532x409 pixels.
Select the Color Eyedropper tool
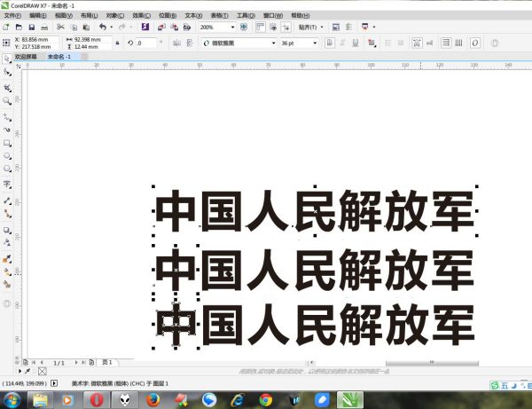7,259
